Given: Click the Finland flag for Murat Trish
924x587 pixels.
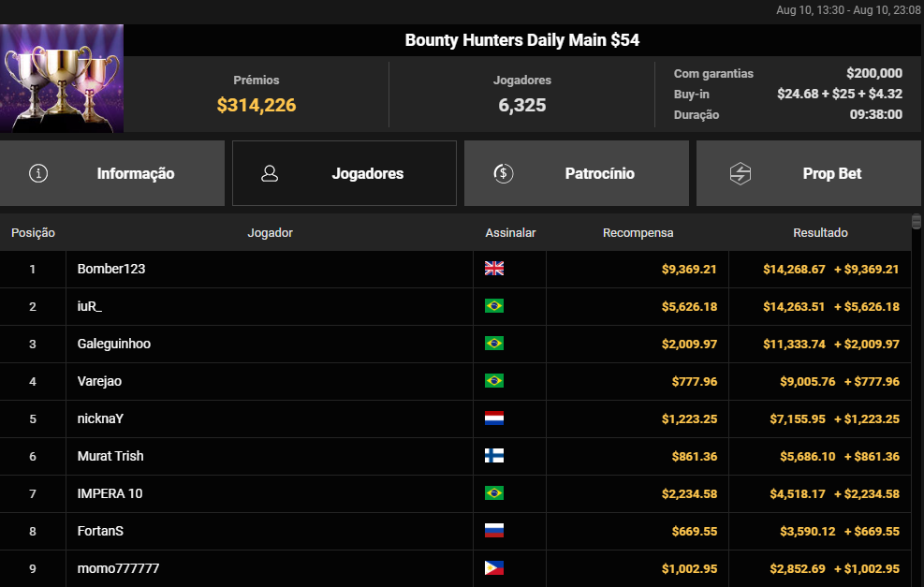Looking at the screenshot, I should (x=493, y=456).
